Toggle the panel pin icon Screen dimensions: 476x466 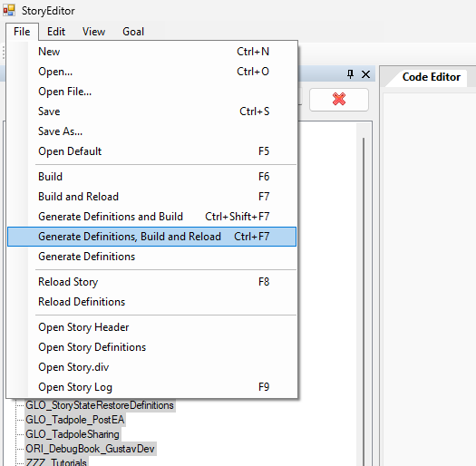tap(350, 74)
